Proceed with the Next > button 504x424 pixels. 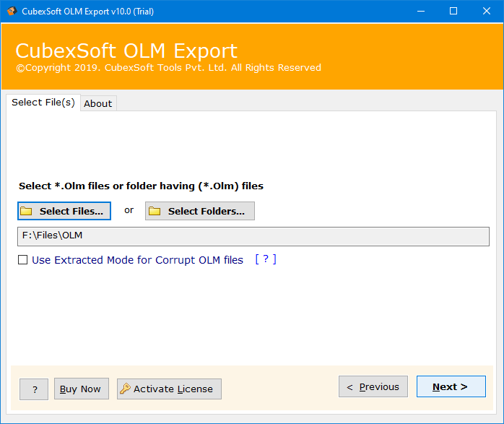pyautogui.click(x=451, y=386)
